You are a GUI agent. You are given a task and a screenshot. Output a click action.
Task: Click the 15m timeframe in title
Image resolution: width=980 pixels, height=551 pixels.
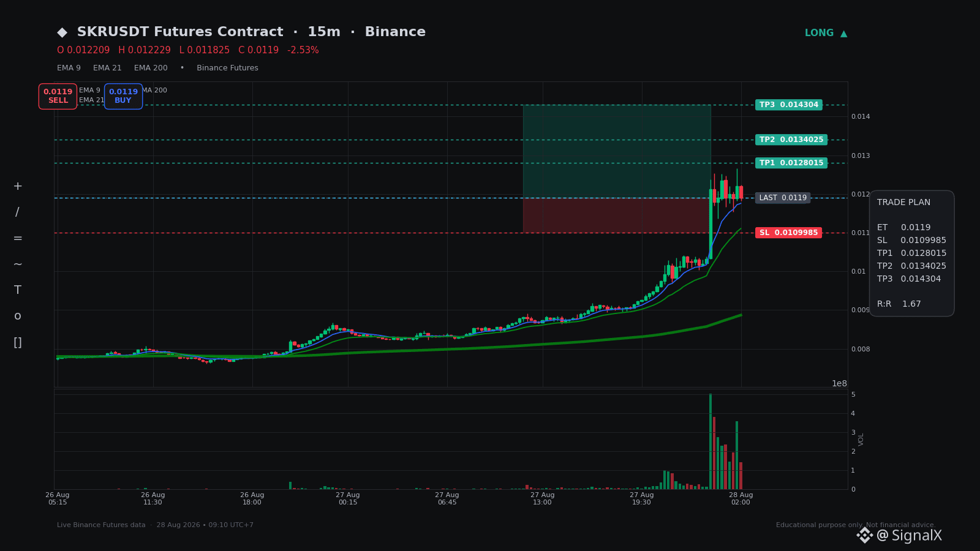pos(324,32)
